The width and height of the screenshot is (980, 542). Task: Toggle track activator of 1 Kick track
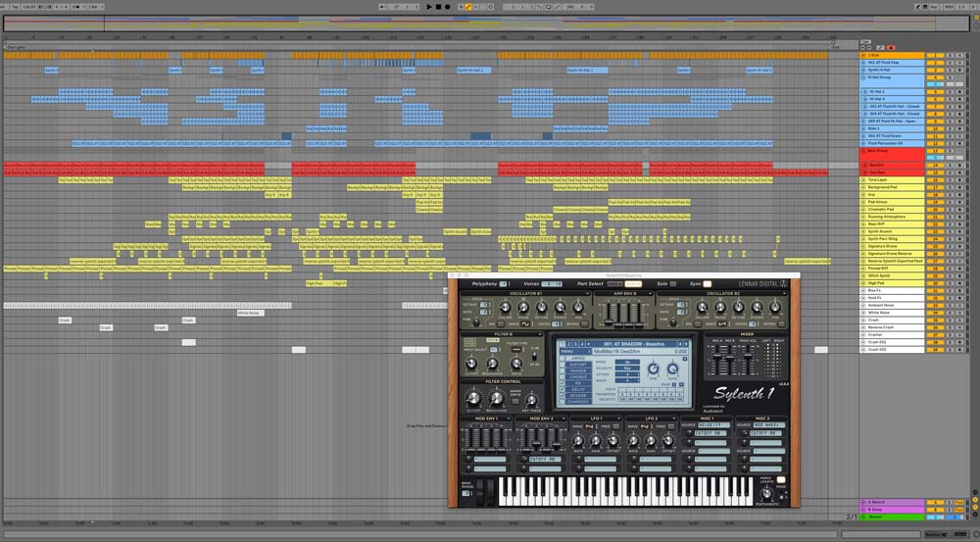pos(936,55)
